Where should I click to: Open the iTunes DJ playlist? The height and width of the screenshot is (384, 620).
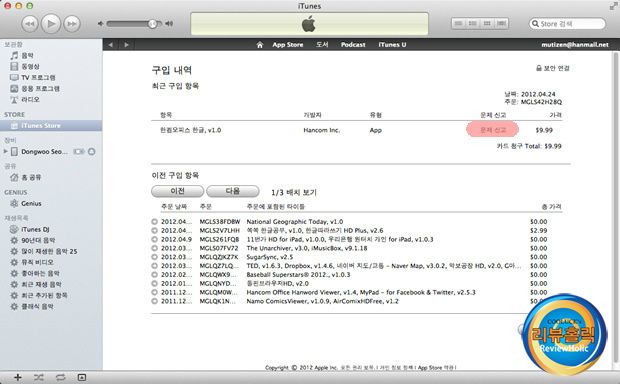tap(35, 229)
